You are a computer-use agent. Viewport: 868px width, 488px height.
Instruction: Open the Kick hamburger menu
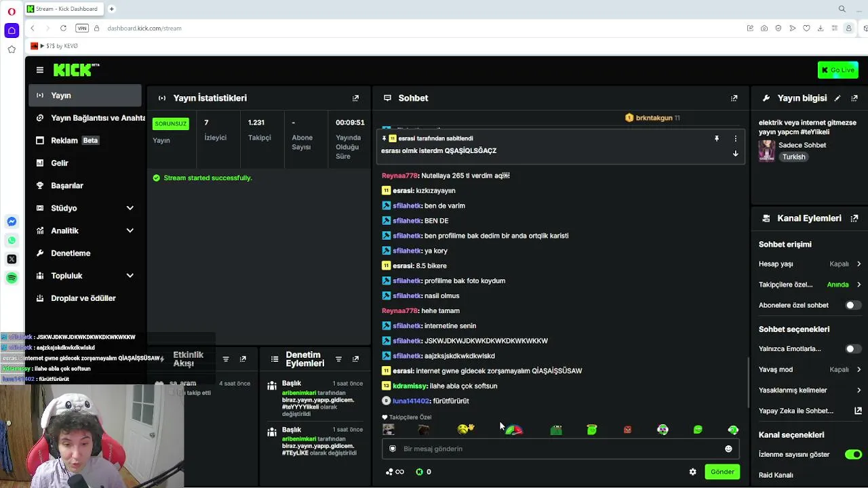(40, 70)
